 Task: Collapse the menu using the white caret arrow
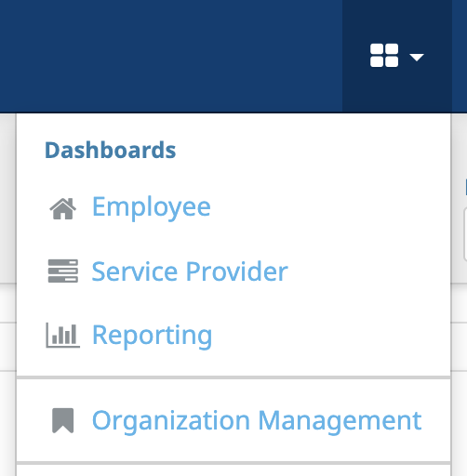(x=417, y=57)
